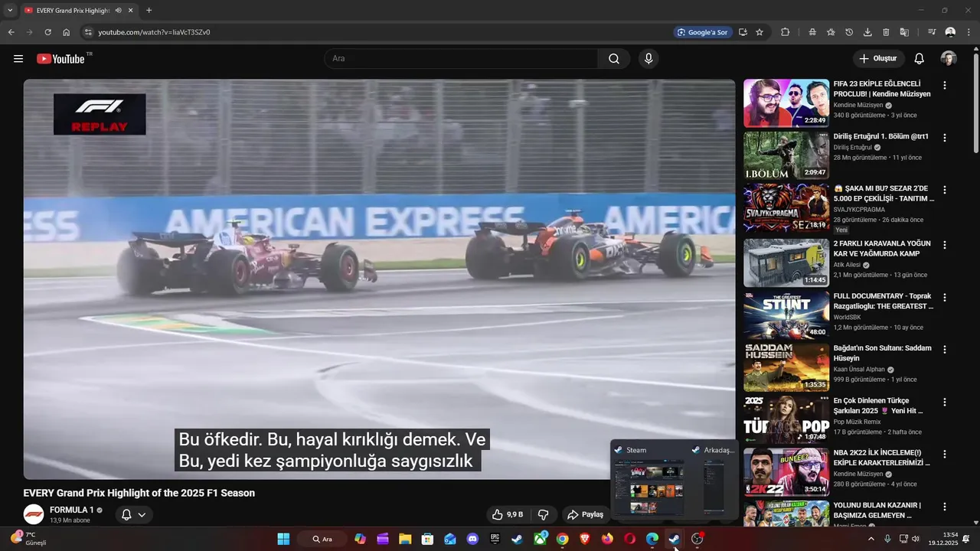This screenshot has height=551, width=980.
Task: Start voice search with the microphone icon
Action: pos(648,59)
